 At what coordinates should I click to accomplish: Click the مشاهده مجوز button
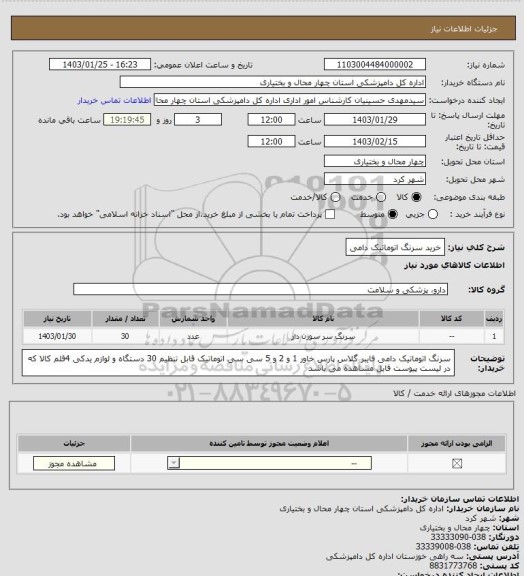pos(74,464)
